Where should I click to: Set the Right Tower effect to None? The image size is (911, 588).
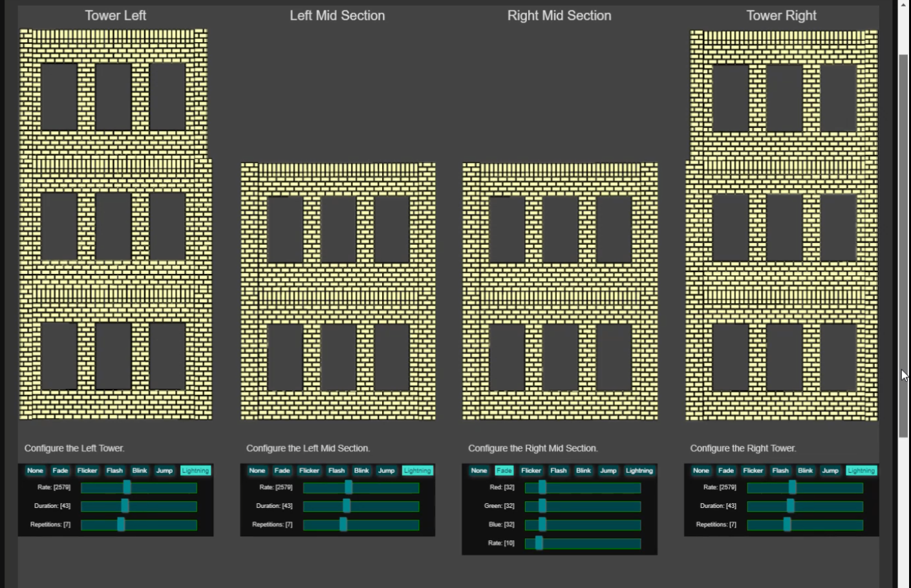point(701,470)
